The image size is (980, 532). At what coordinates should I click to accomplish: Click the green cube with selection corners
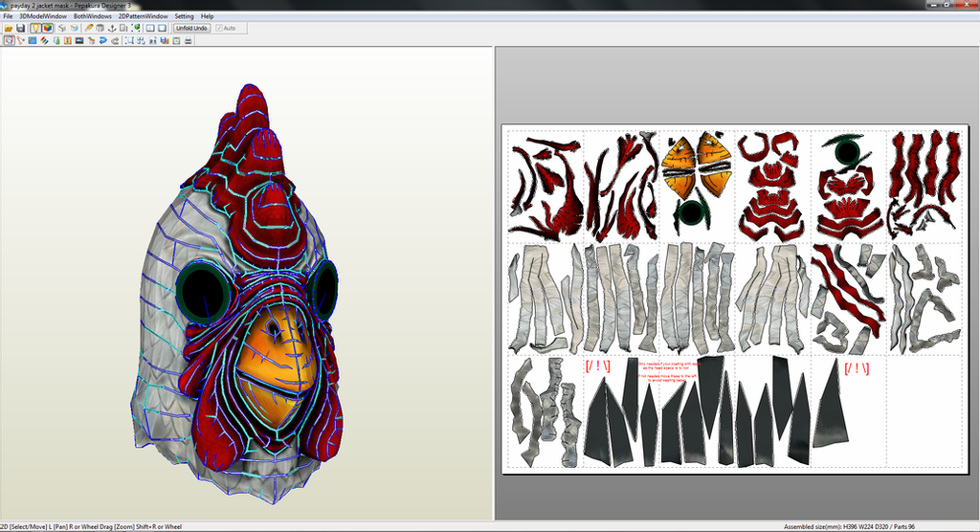[136, 28]
